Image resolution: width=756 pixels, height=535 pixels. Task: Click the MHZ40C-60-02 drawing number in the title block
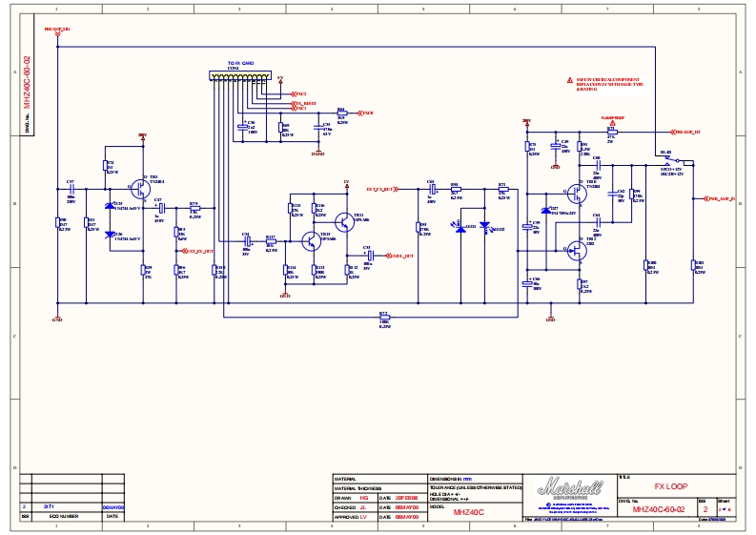coord(659,510)
